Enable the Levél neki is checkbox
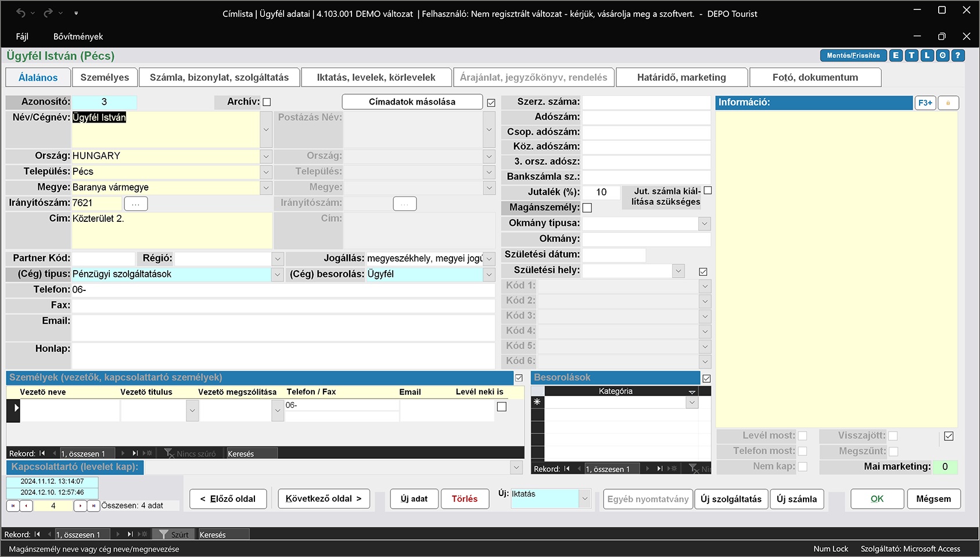 (x=502, y=407)
